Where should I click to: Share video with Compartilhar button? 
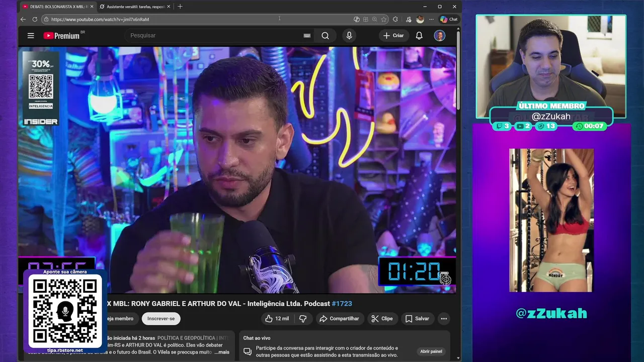[x=339, y=319]
